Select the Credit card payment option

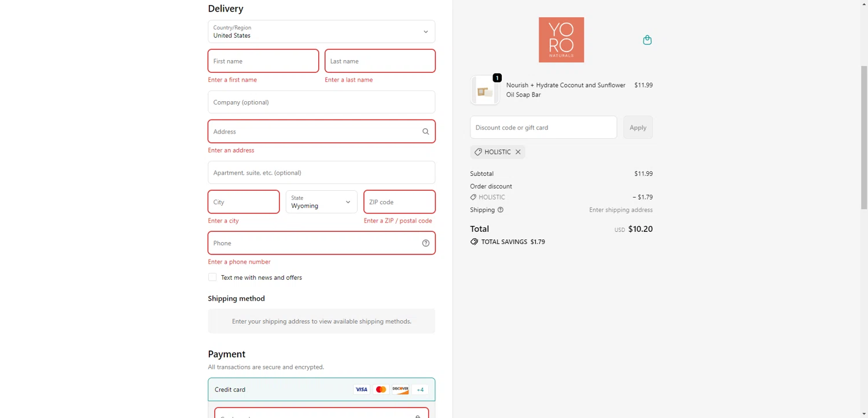pos(321,390)
